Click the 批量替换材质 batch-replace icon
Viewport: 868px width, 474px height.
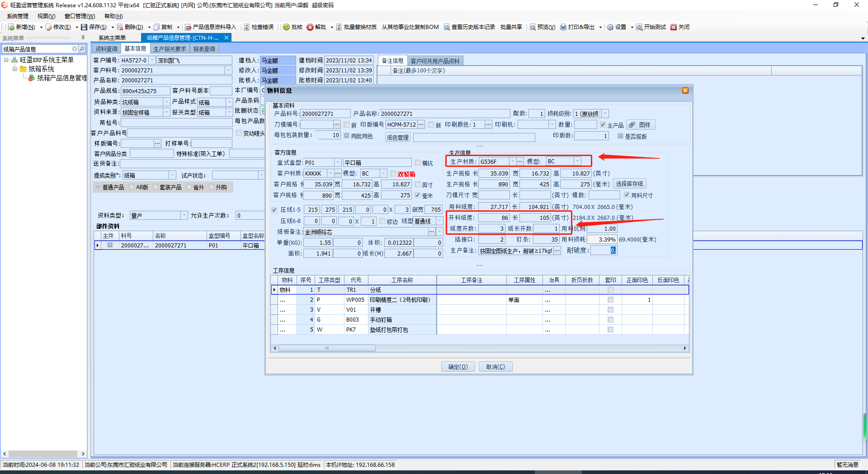(x=339, y=27)
